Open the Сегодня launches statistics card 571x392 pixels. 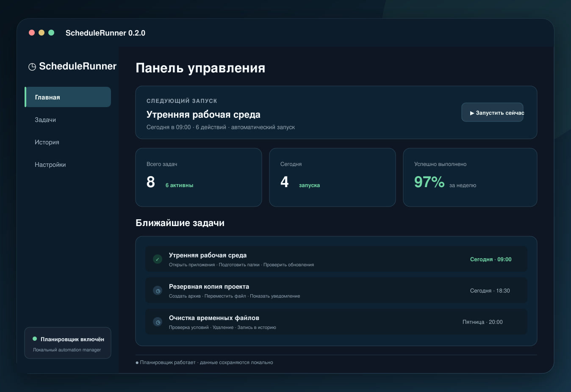(x=333, y=177)
